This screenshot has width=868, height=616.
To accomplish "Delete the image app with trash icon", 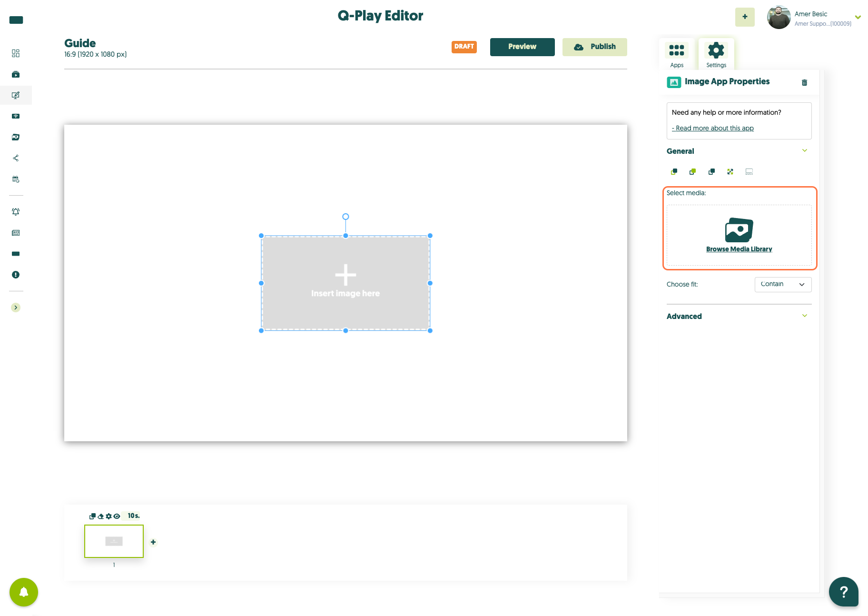I will pos(805,82).
